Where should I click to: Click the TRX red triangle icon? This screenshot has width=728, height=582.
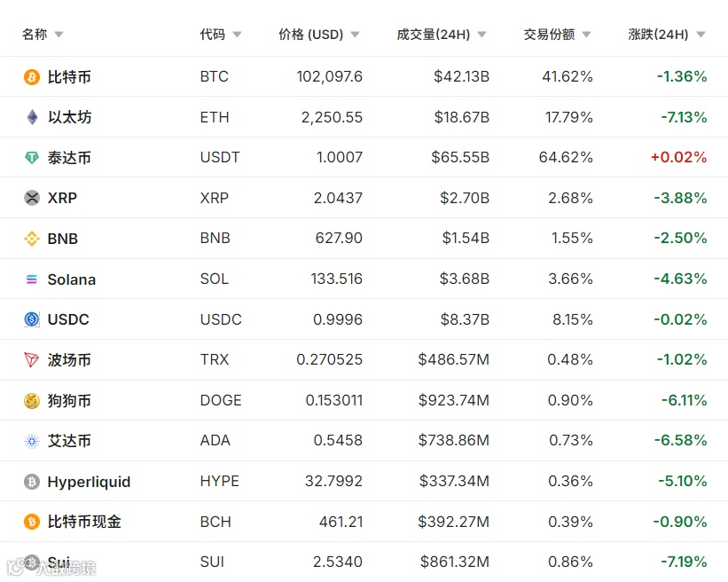pos(32,360)
